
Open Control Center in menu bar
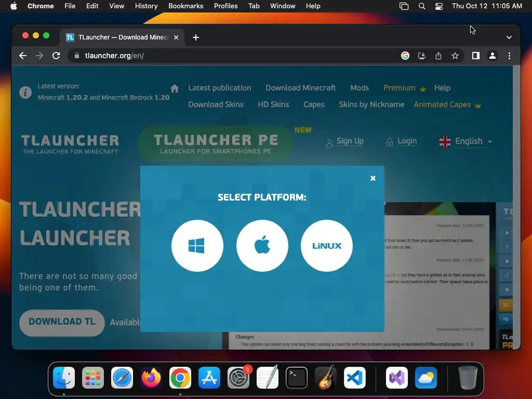click(438, 6)
